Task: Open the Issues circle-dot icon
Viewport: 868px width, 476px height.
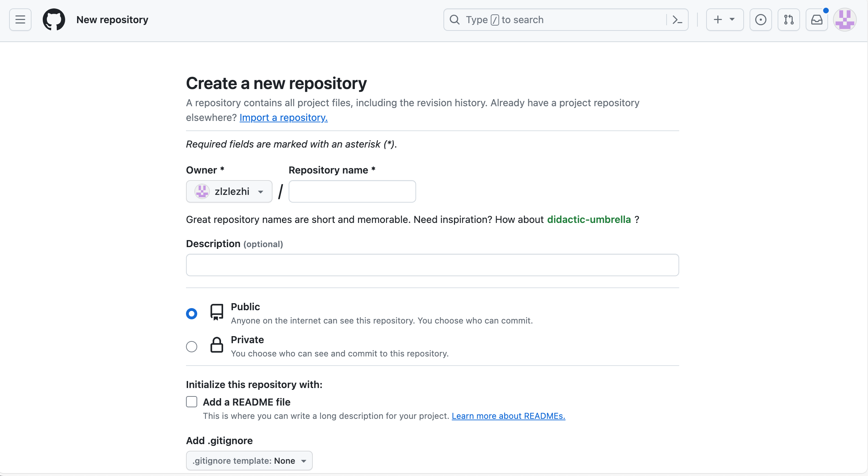Action: coord(760,20)
